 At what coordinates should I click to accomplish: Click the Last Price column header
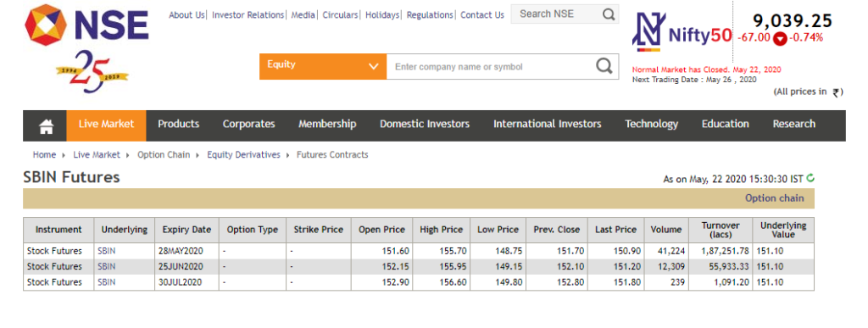click(x=615, y=230)
